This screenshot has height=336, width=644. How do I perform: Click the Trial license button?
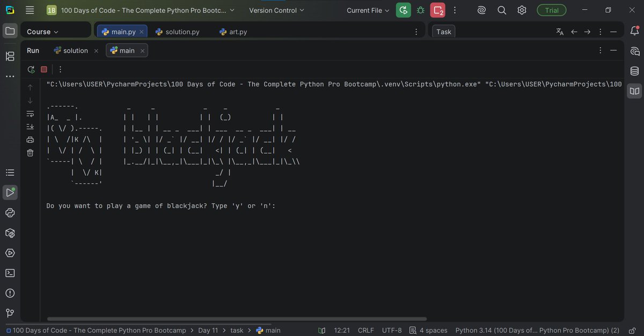pyautogui.click(x=551, y=10)
